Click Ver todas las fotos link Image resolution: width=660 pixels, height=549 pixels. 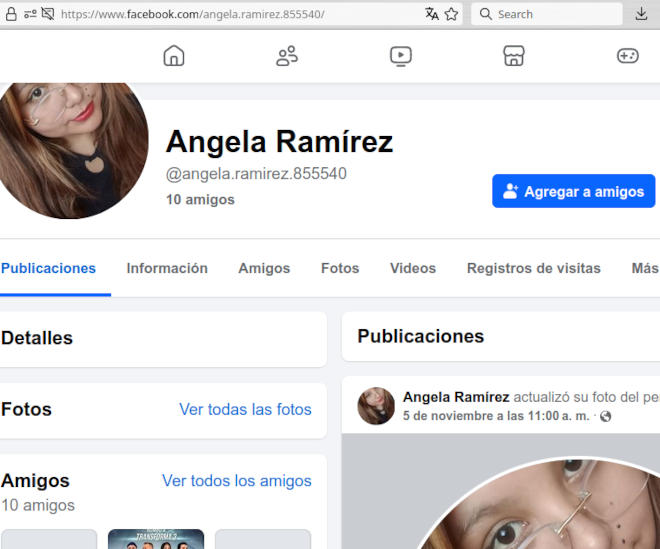point(245,409)
